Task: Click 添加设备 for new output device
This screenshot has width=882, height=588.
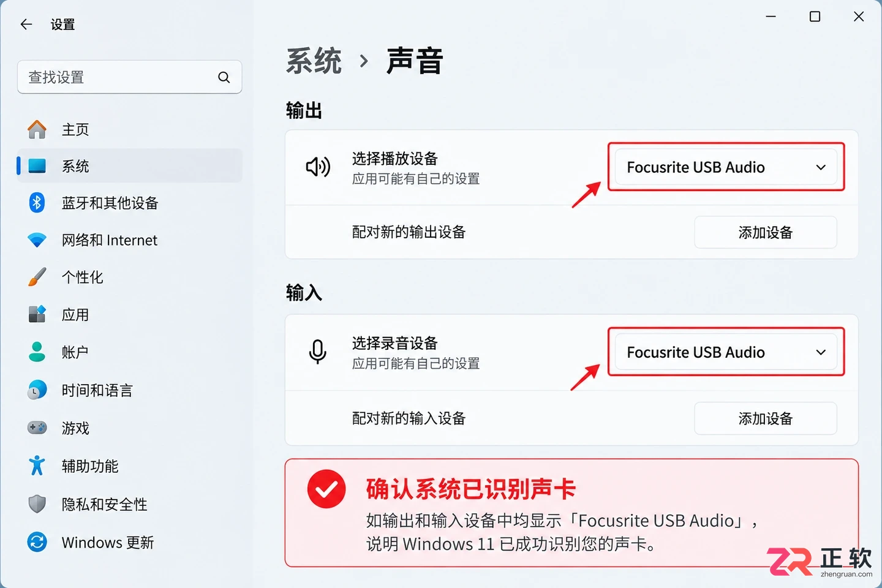Action: (x=766, y=232)
